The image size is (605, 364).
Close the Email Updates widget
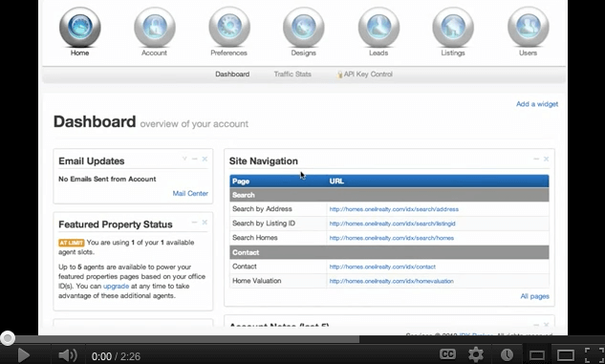coord(205,159)
